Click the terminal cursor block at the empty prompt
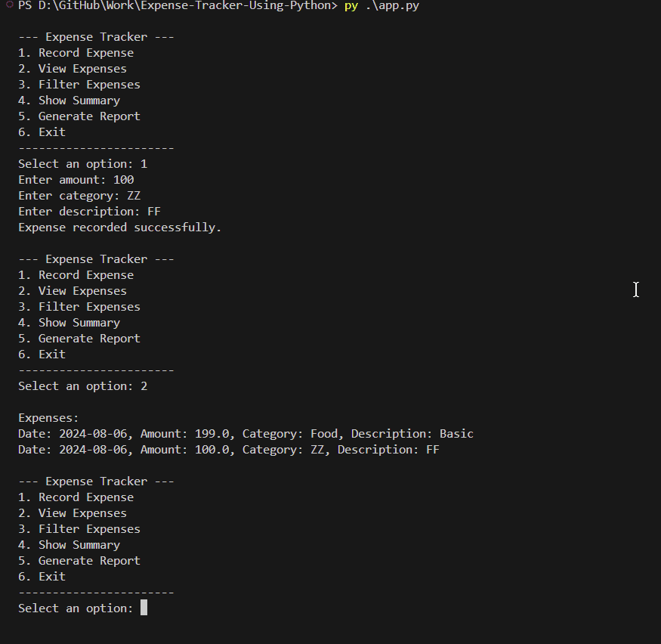Screen dimensions: 661x644 click(144, 608)
